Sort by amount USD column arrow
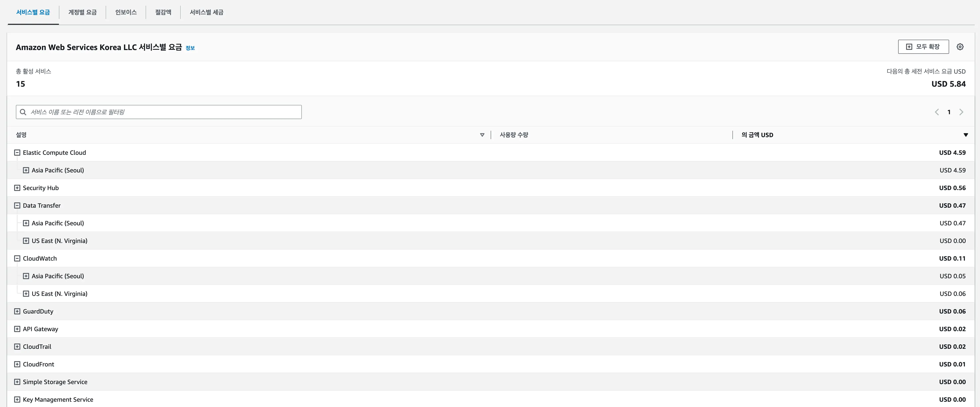The image size is (980, 407). pos(965,135)
